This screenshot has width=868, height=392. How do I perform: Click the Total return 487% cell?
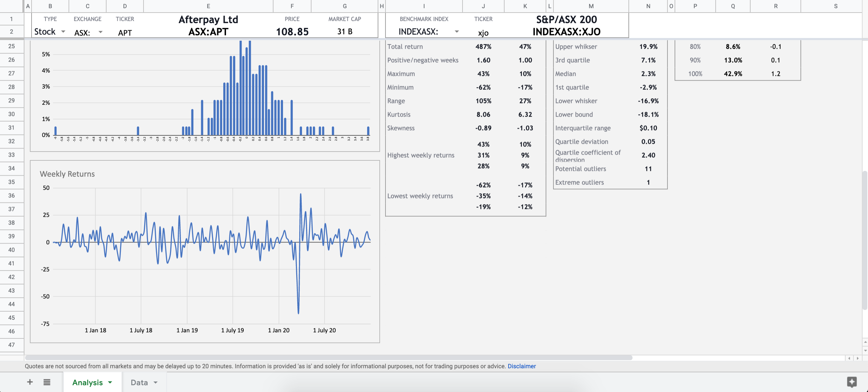483,46
